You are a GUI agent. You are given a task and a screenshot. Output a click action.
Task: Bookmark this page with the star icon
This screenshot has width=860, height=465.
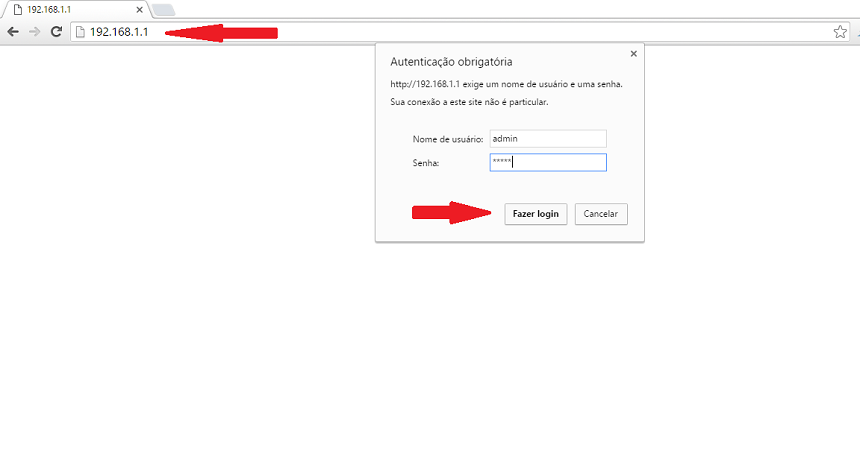click(840, 32)
